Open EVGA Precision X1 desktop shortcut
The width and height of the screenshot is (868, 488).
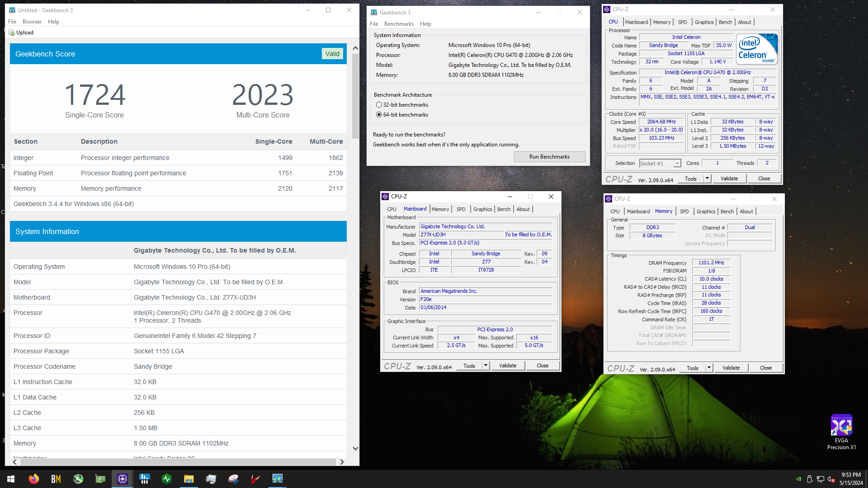tap(841, 432)
